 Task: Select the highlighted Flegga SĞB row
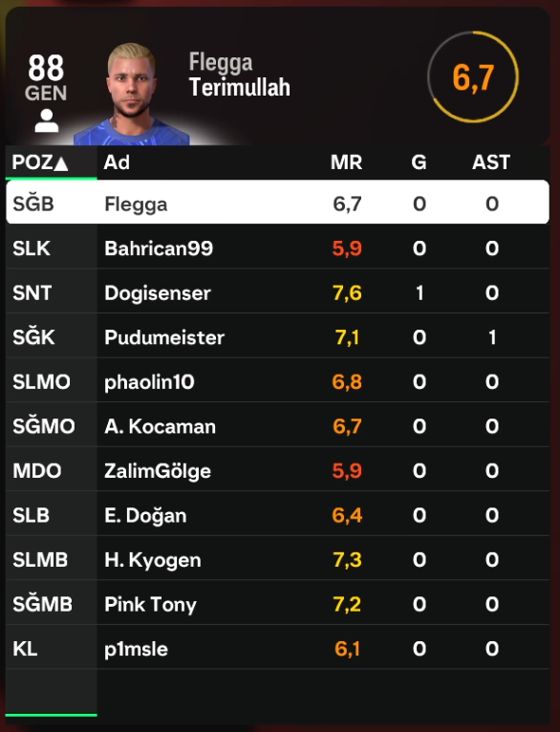278,203
